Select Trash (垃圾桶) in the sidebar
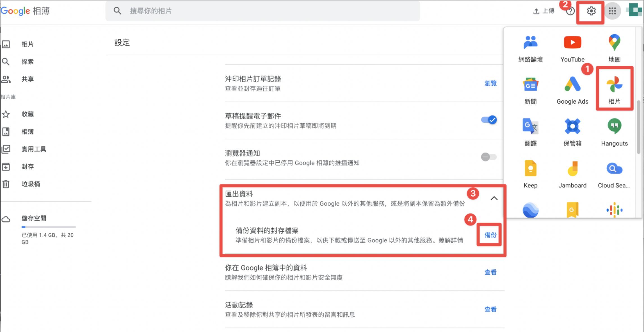644x332 pixels. pyautogui.click(x=31, y=184)
